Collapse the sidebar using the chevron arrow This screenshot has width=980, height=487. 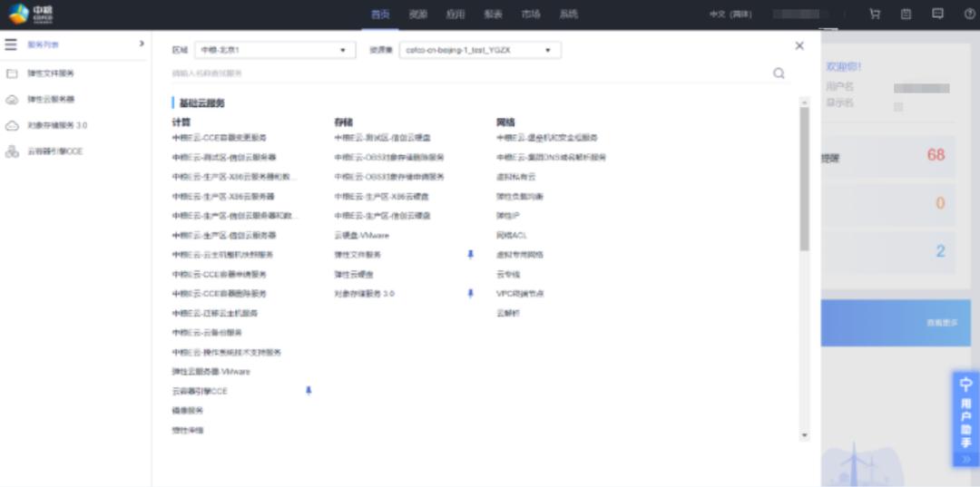click(x=142, y=44)
